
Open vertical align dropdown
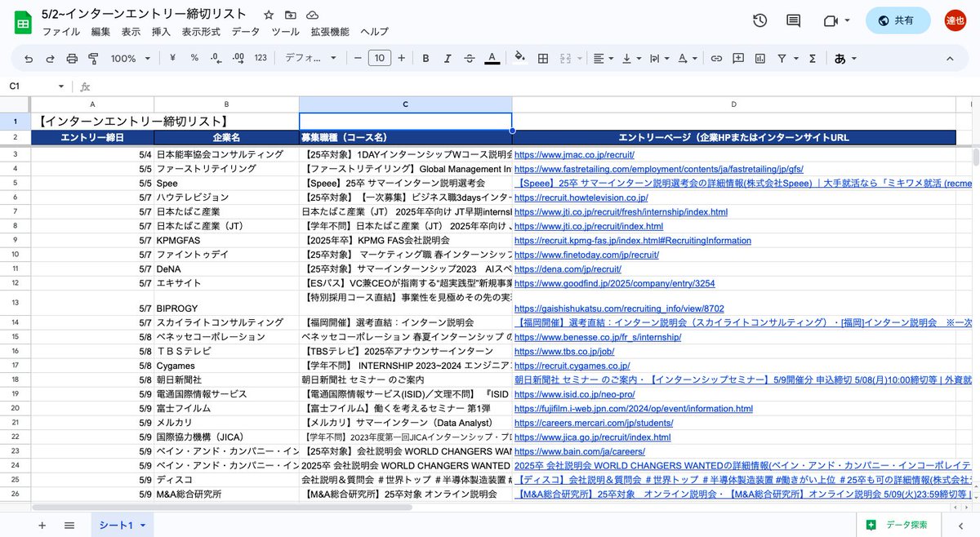click(632, 58)
